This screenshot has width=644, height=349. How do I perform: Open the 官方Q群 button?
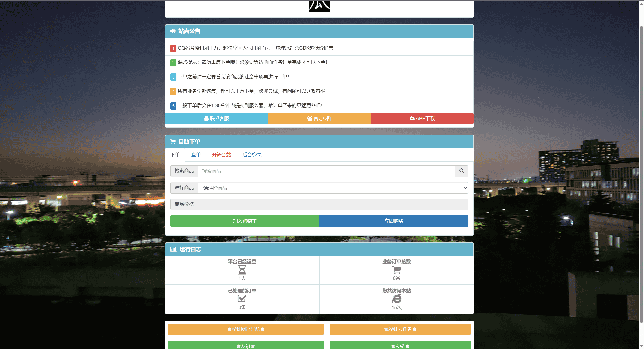pyautogui.click(x=319, y=118)
